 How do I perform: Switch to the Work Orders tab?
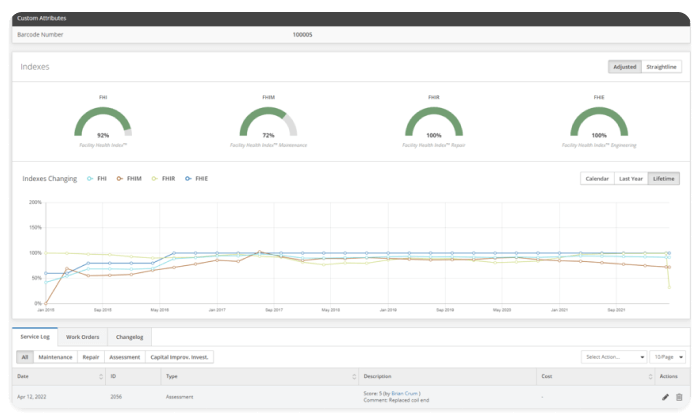click(82, 337)
